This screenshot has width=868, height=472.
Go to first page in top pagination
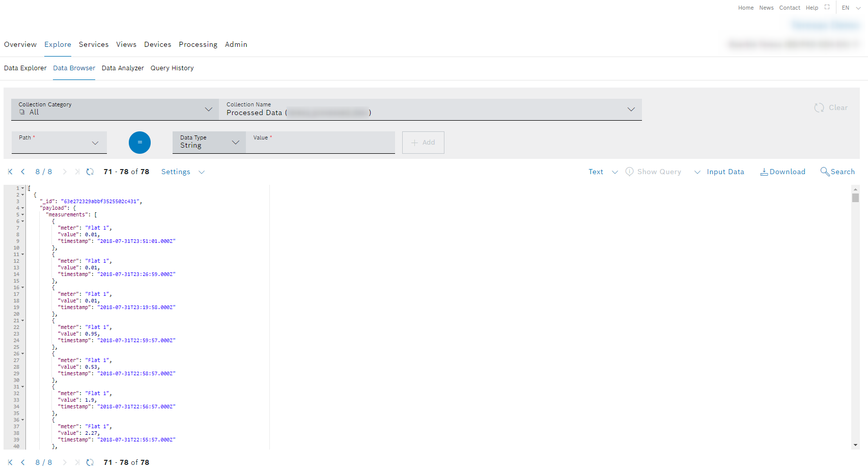10,172
